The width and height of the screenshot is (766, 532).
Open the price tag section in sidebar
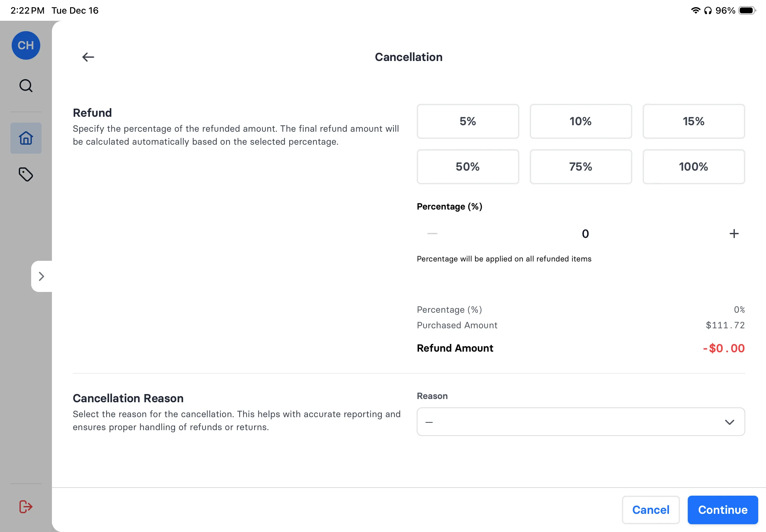26,174
